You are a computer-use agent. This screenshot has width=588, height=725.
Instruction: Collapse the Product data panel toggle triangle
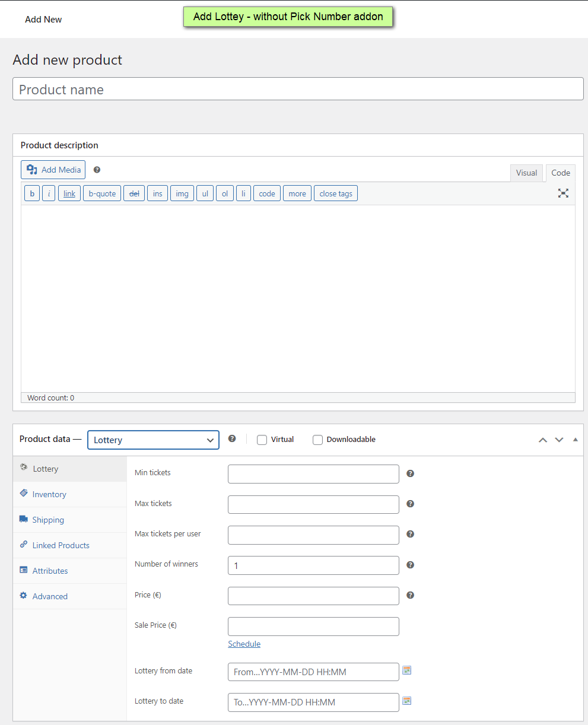pyautogui.click(x=575, y=440)
